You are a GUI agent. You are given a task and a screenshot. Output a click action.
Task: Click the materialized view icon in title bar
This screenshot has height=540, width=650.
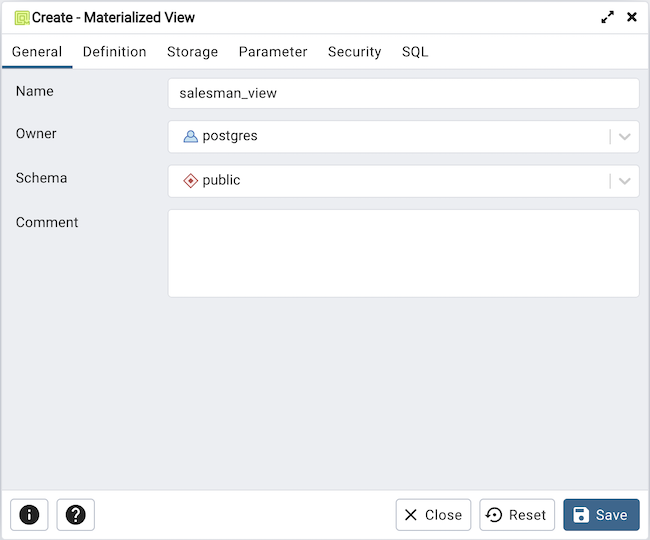[x=21, y=17]
